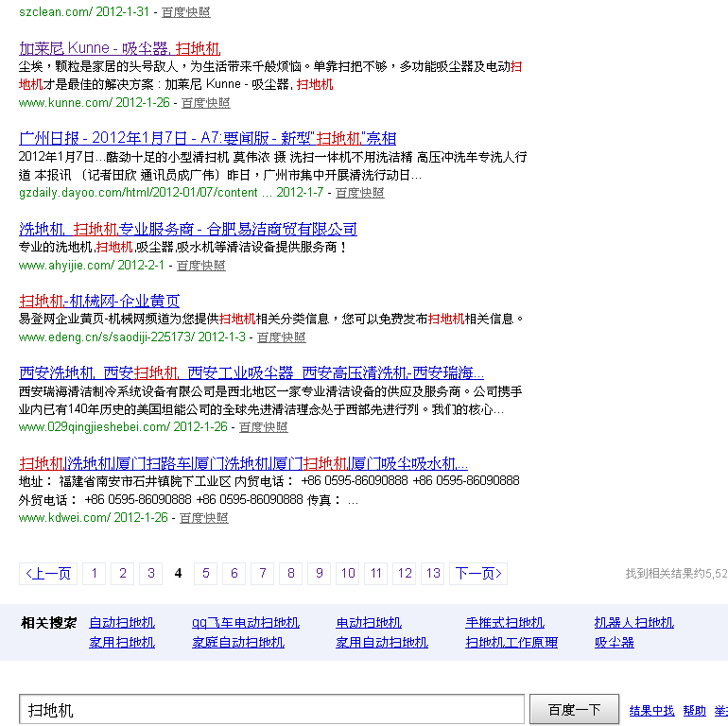The image size is (728, 726).
Task: Select related search 机器人扫地机
Action: point(634,622)
